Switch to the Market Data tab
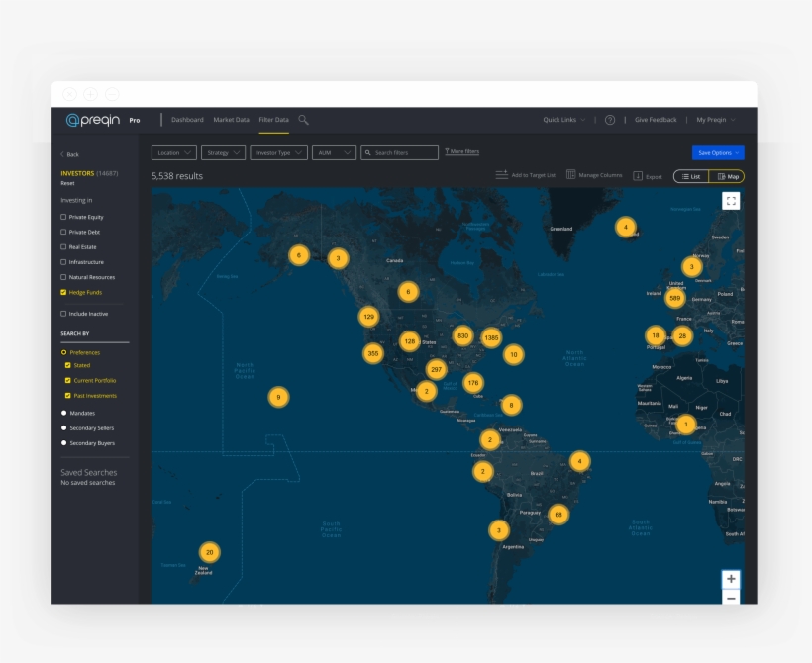This screenshot has height=663, width=812. 231,120
